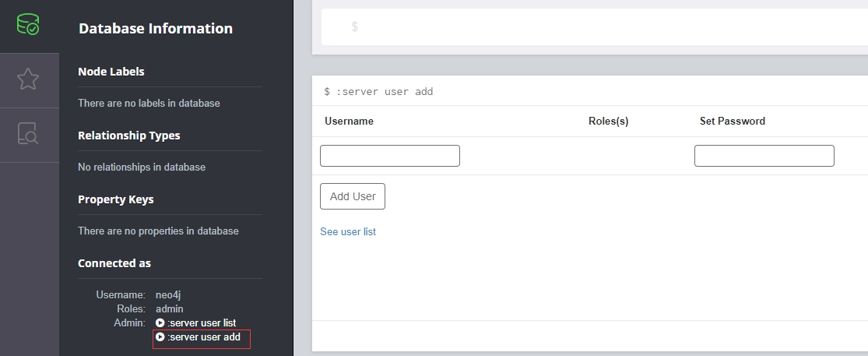Click play icon beside ":server user add"
Screen dimensions: 868x356
tap(160, 337)
